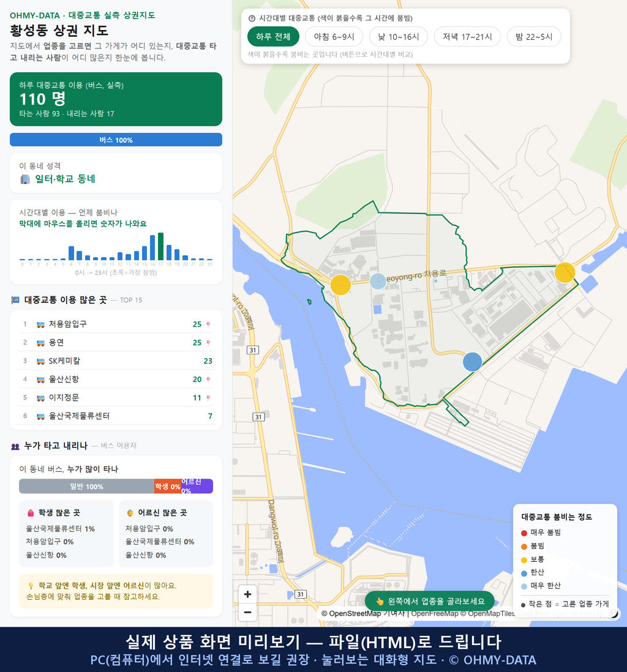Switch to 낮 10~16시 time filter

coord(399,37)
